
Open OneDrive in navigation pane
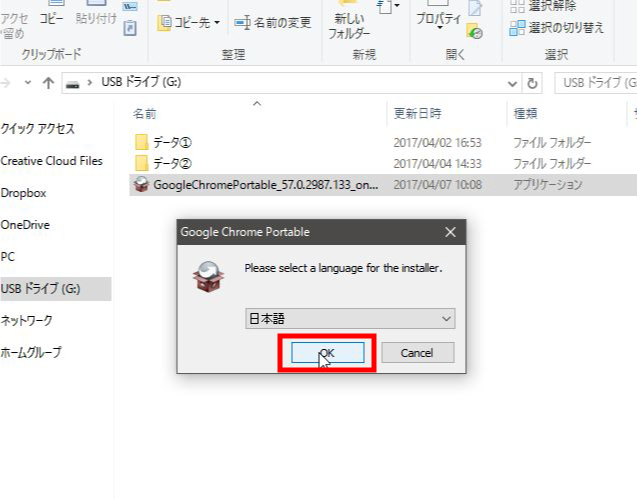click(25, 225)
